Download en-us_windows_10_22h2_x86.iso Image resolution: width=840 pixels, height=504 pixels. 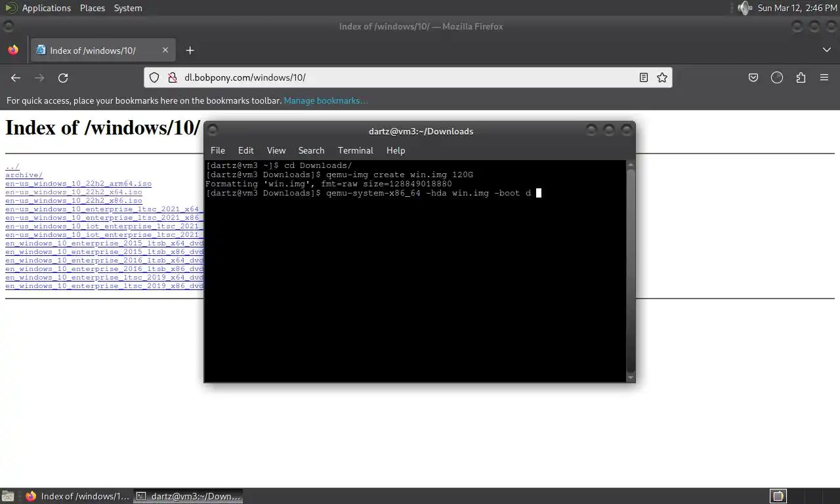[x=73, y=201]
